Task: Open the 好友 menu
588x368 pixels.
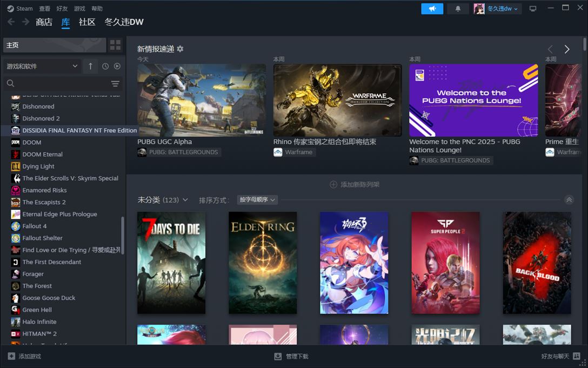Action: coord(62,9)
